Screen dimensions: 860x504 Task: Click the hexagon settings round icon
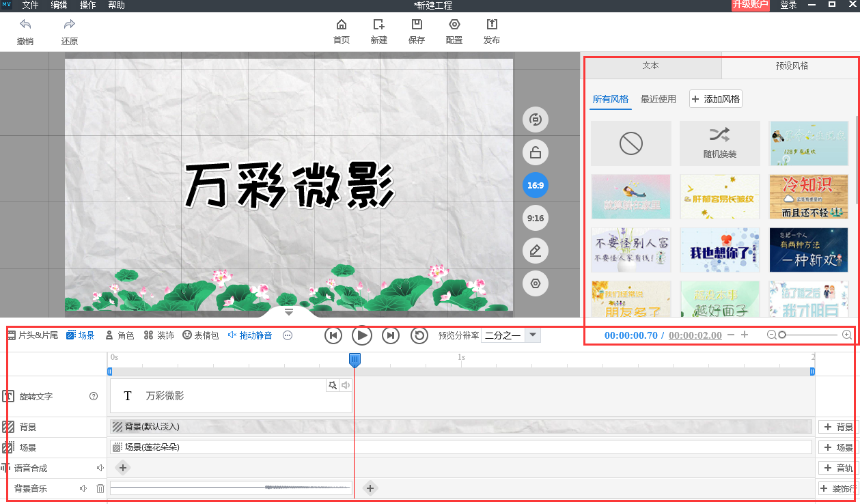[x=536, y=283]
